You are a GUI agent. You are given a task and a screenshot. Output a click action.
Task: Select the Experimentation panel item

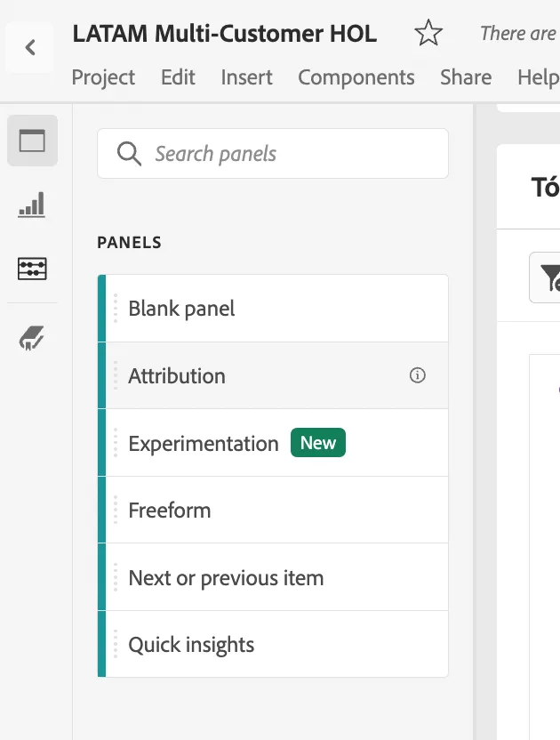click(273, 443)
